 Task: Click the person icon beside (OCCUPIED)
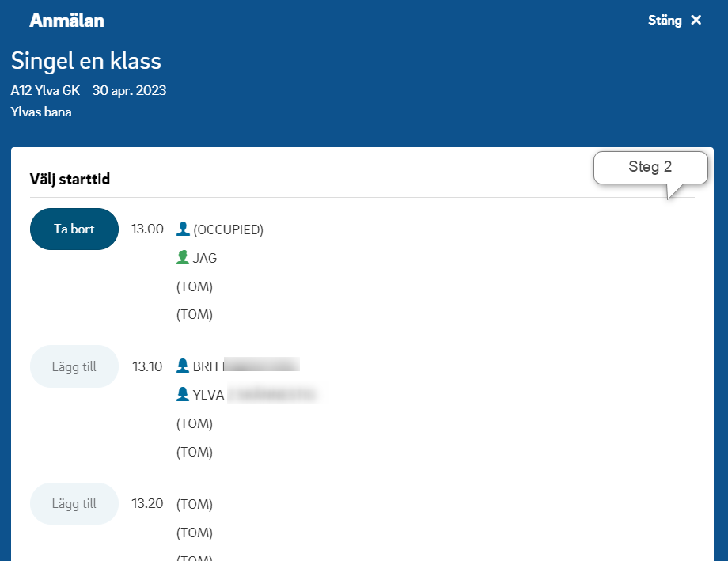click(x=183, y=229)
